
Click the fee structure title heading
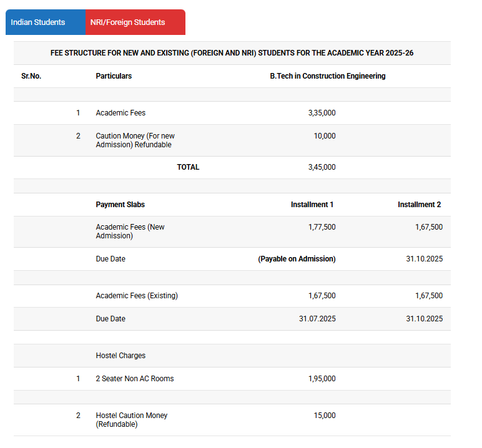pos(232,53)
